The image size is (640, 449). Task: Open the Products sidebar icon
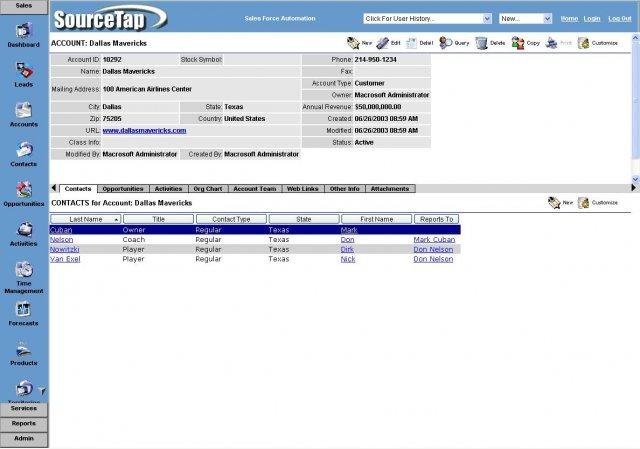(x=24, y=349)
